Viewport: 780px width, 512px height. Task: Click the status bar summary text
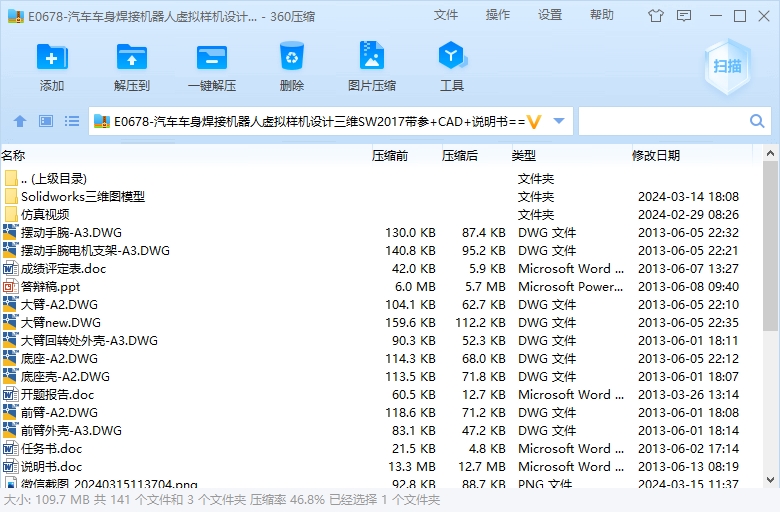click(x=222, y=500)
